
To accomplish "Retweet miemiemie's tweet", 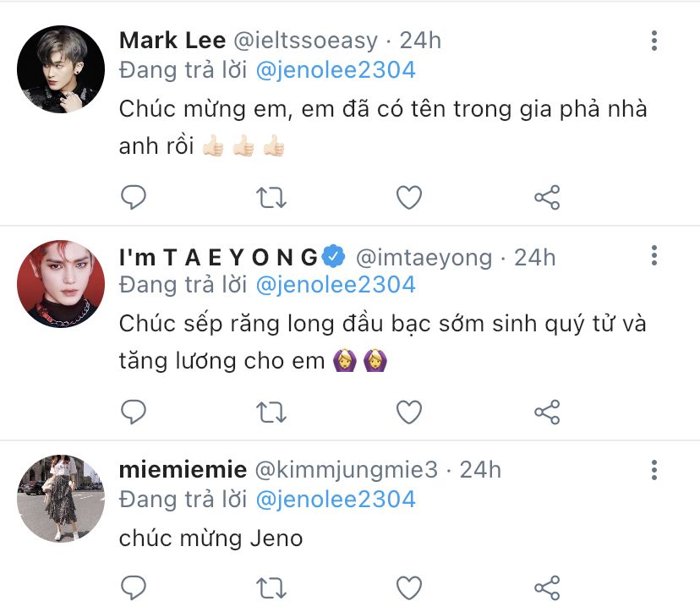I will [x=271, y=588].
